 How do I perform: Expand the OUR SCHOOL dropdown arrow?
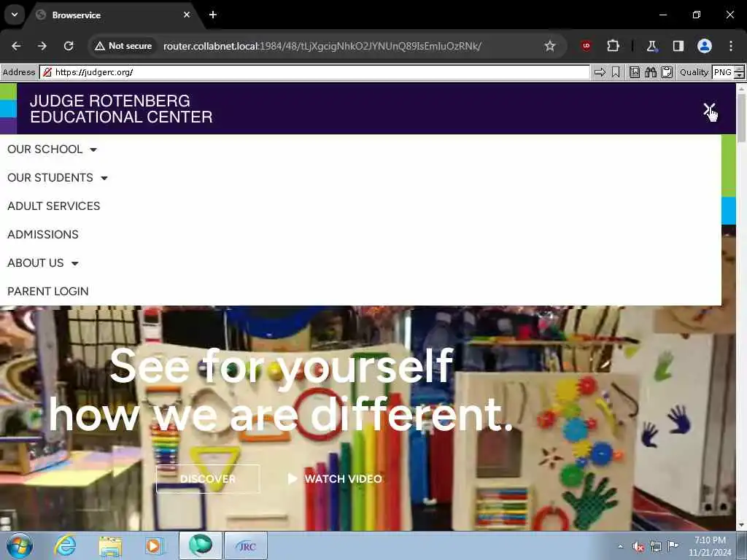click(x=93, y=149)
